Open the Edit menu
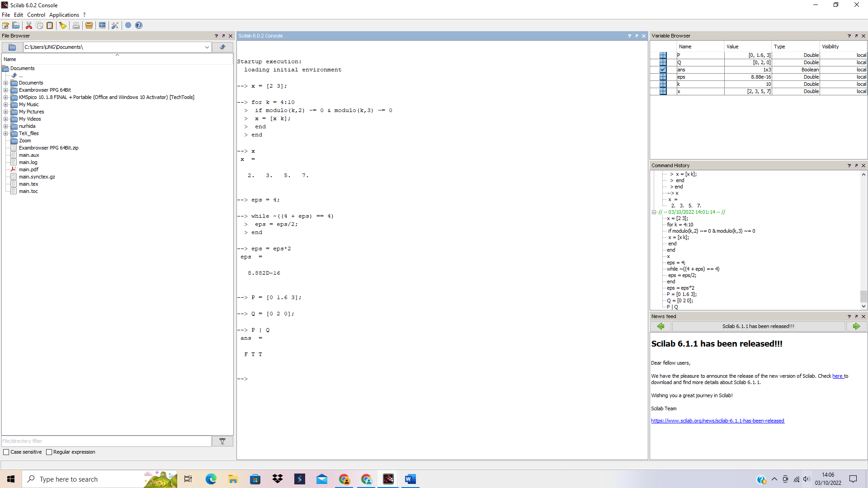The width and height of the screenshot is (868, 488). click(19, 15)
